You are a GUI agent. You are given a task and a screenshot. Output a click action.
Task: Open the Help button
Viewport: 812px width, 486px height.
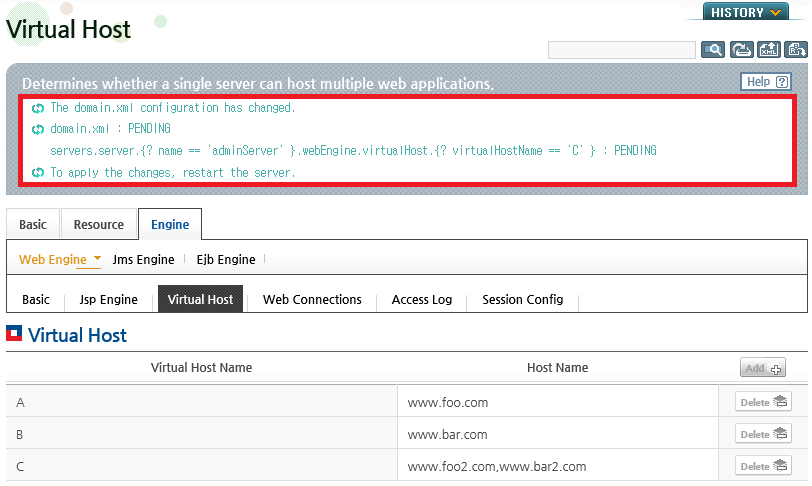[766, 82]
